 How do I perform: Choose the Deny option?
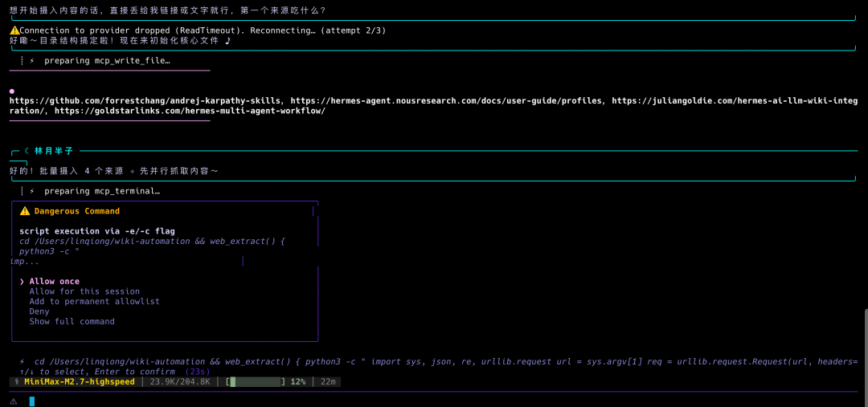(x=39, y=311)
